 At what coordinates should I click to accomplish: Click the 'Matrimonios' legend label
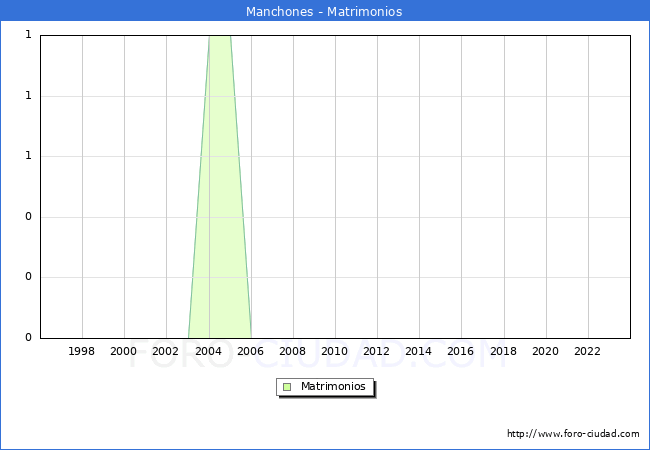333,386
